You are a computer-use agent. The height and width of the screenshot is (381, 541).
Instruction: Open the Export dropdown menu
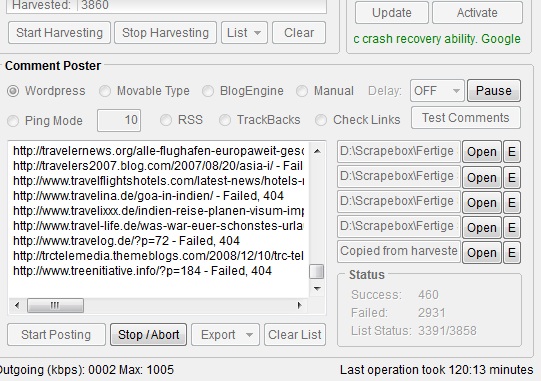coord(225,335)
